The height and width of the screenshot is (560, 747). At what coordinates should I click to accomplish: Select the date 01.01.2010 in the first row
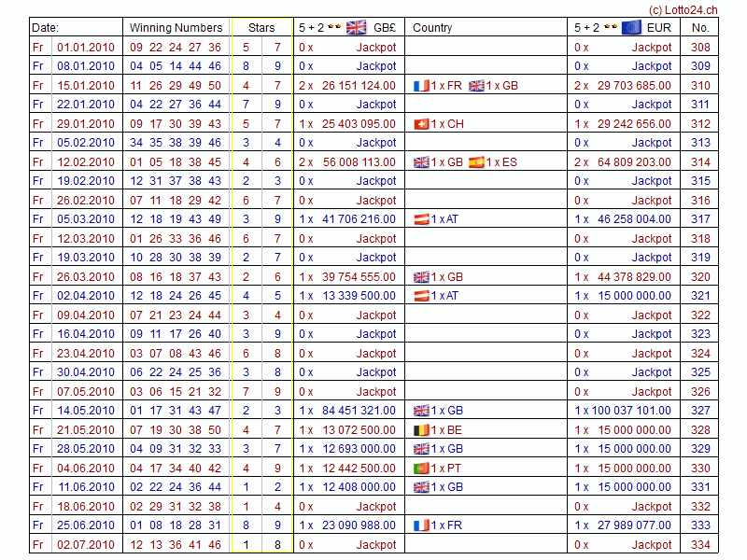(x=86, y=48)
